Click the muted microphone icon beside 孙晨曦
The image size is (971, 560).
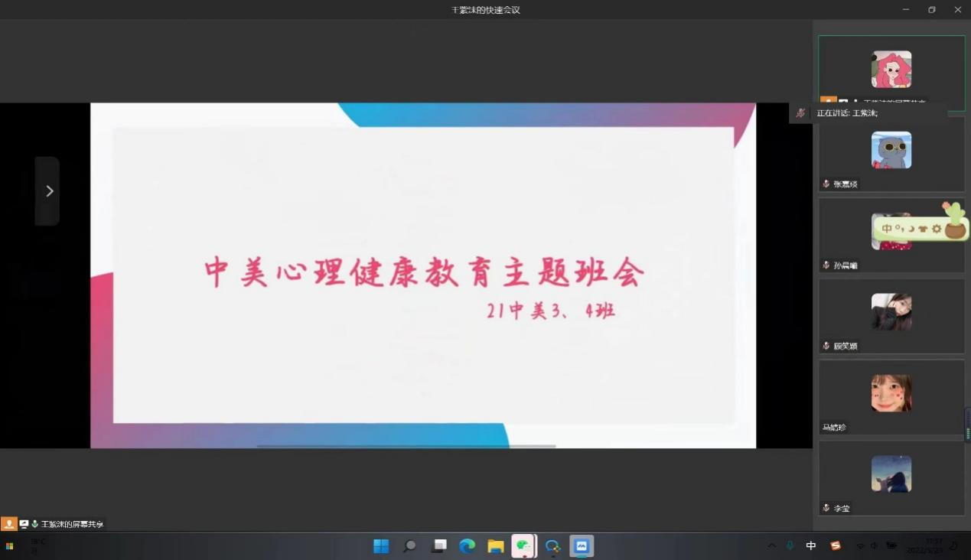click(826, 265)
